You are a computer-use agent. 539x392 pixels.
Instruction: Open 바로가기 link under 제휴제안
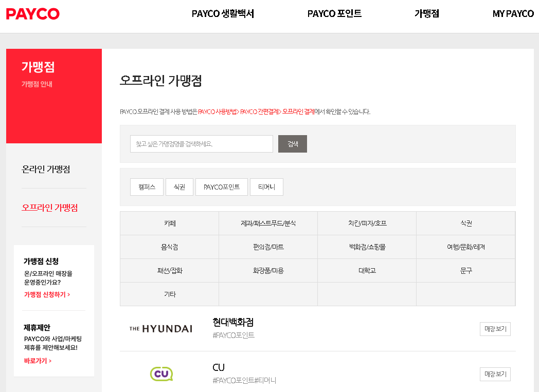click(x=38, y=361)
